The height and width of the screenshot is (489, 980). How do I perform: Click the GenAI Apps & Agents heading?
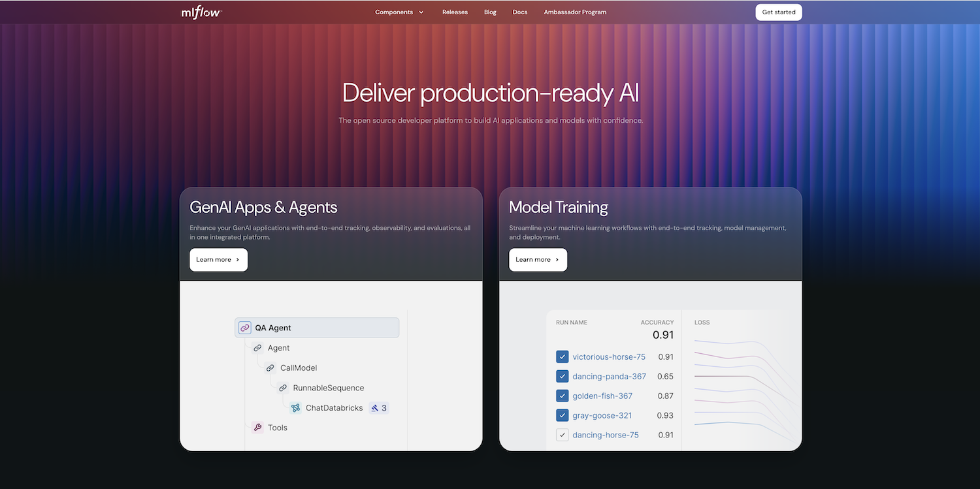(263, 208)
